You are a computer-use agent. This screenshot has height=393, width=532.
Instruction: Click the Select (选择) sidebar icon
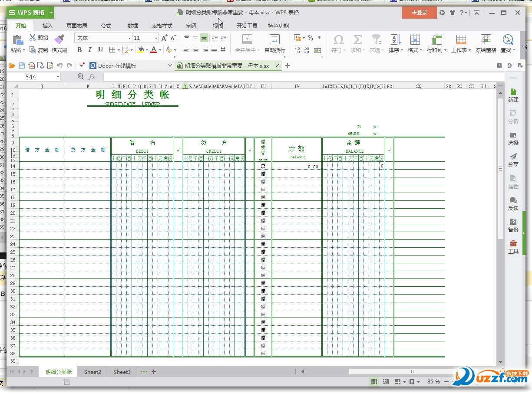point(513,135)
